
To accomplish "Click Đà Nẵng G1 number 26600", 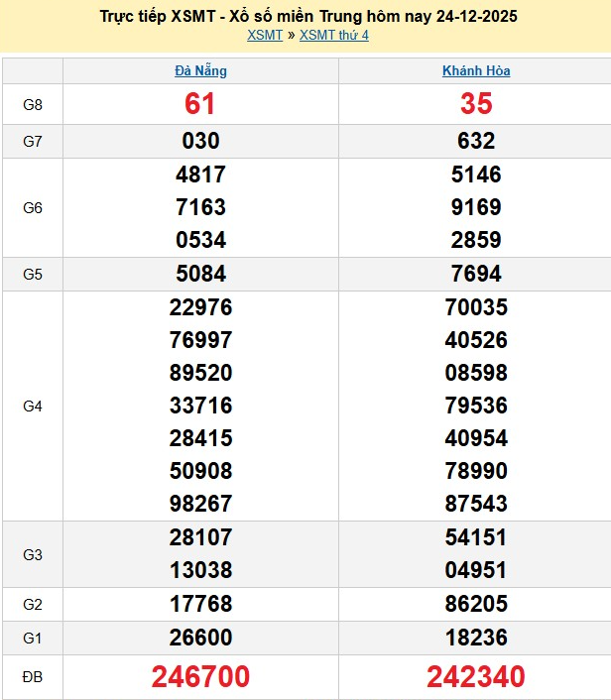I will click(200, 638).
